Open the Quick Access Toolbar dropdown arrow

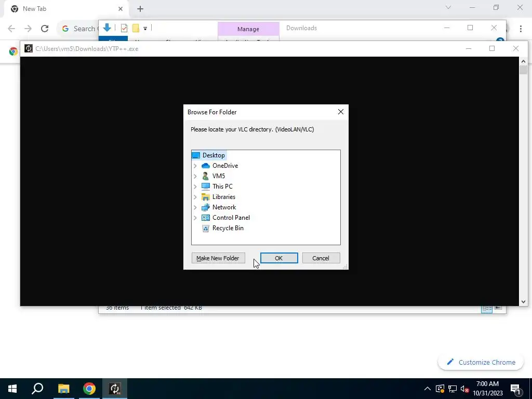pos(145,29)
